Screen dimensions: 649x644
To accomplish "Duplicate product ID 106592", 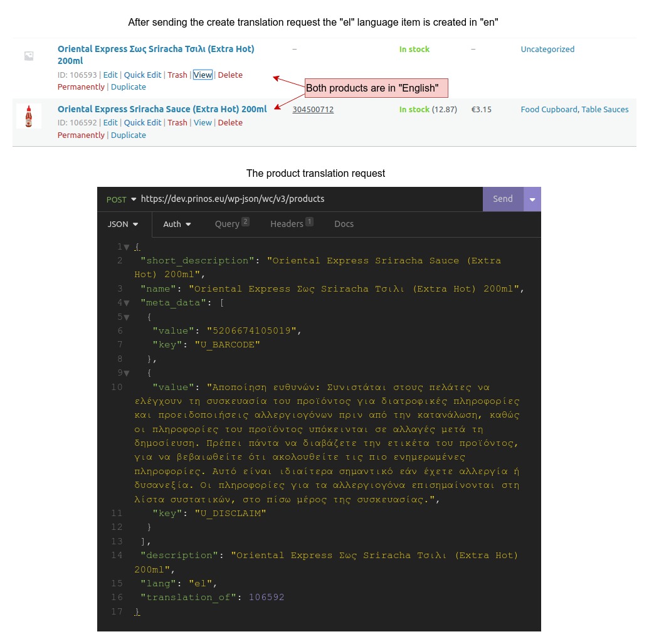I will tap(129, 135).
